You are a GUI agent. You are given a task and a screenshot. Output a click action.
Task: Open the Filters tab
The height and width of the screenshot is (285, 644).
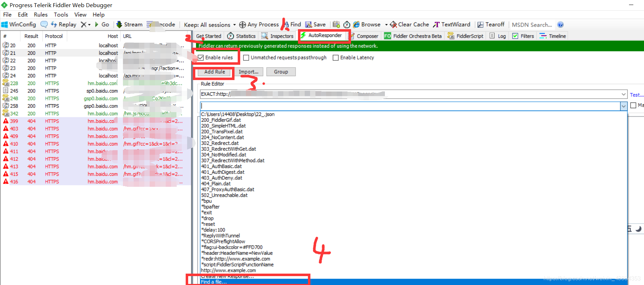click(523, 36)
